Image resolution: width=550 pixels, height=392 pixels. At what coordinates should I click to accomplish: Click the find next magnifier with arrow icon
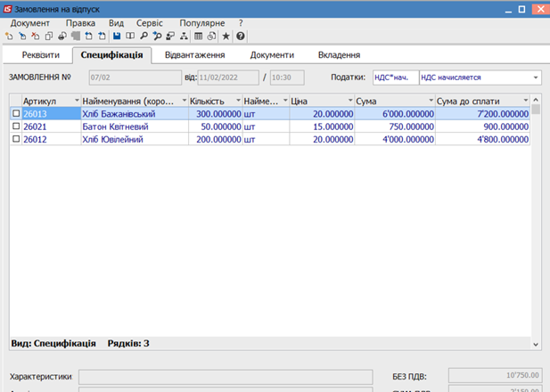pyautogui.click(x=157, y=37)
